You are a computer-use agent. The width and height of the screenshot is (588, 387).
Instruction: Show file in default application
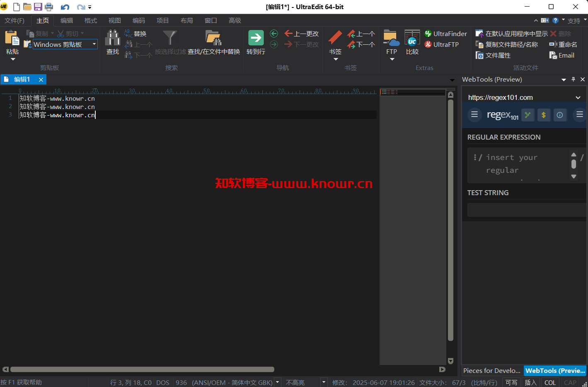(x=511, y=34)
